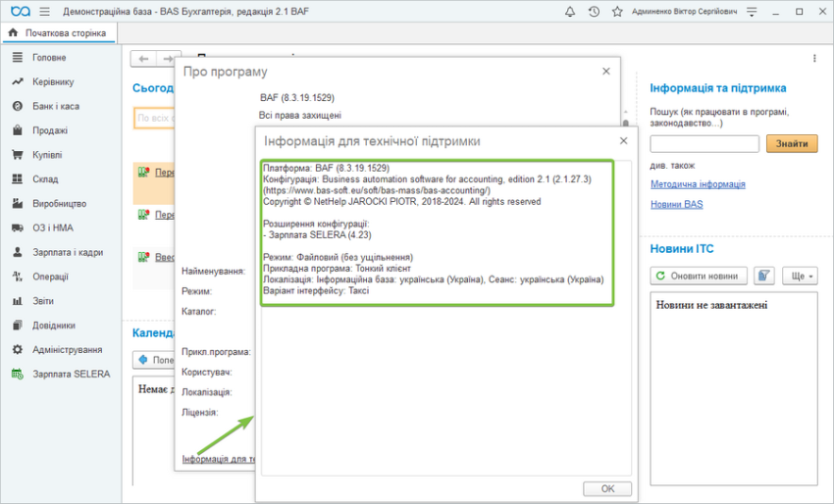Click the Операції icon in sidebar

(18, 277)
